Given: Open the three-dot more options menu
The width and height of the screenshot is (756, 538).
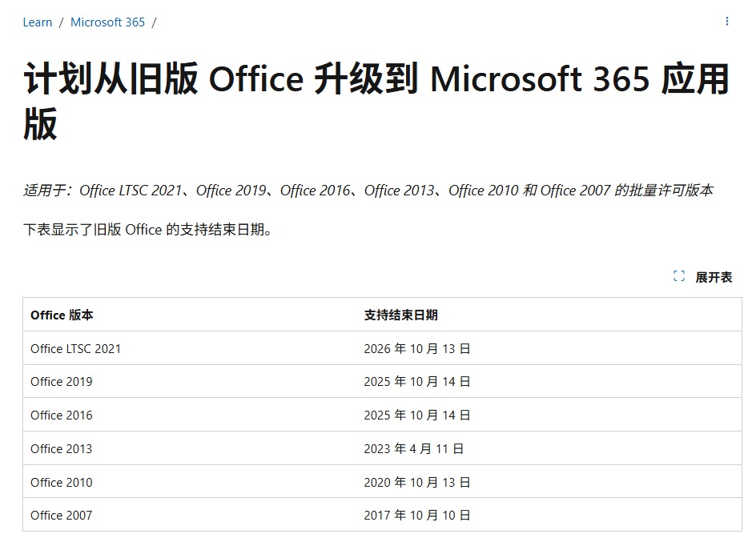Looking at the screenshot, I should click(x=727, y=22).
